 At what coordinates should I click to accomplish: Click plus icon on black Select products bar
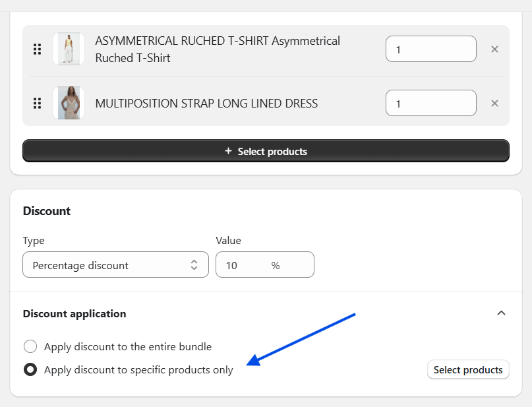228,151
